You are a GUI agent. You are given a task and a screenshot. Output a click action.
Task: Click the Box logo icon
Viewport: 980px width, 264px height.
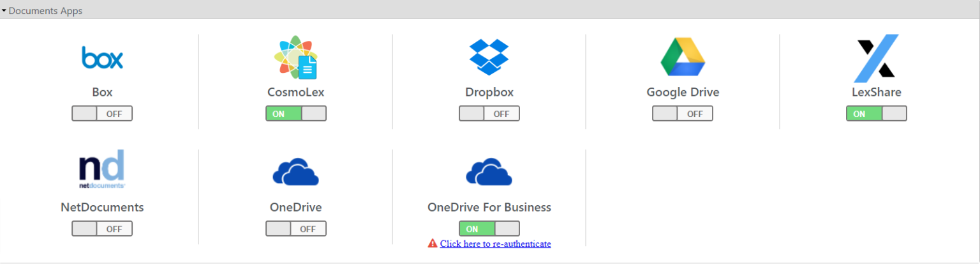point(102,58)
